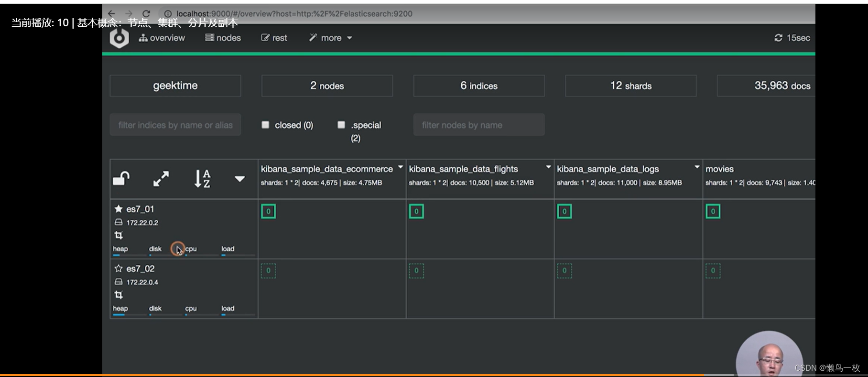Click the crop-like icon under es7_01

[x=119, y=235]
